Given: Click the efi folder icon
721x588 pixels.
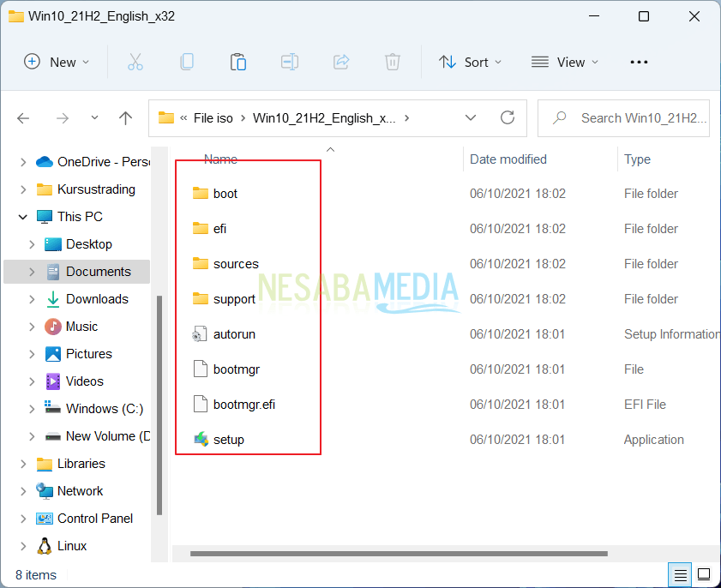Looking at the screenshot, I should click(201, 229).
